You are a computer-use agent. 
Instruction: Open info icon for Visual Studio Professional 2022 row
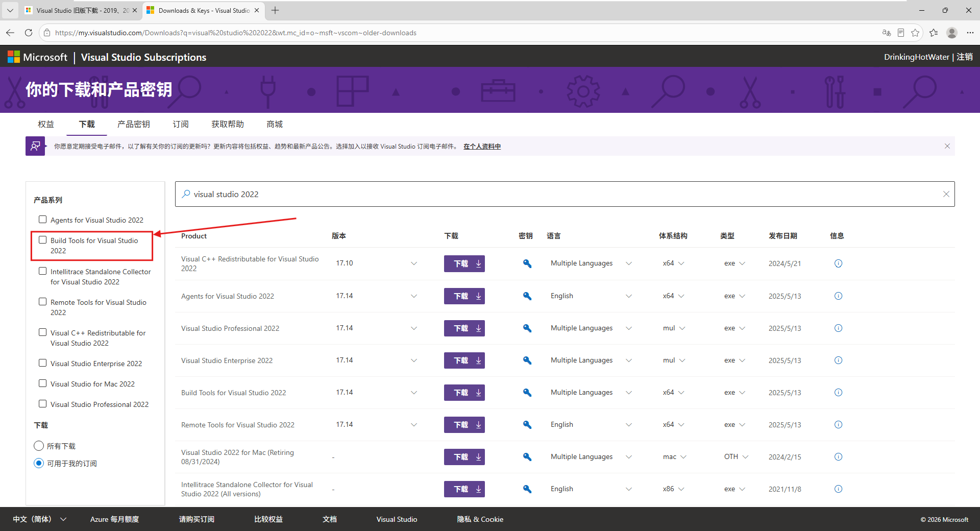(838, 328)
